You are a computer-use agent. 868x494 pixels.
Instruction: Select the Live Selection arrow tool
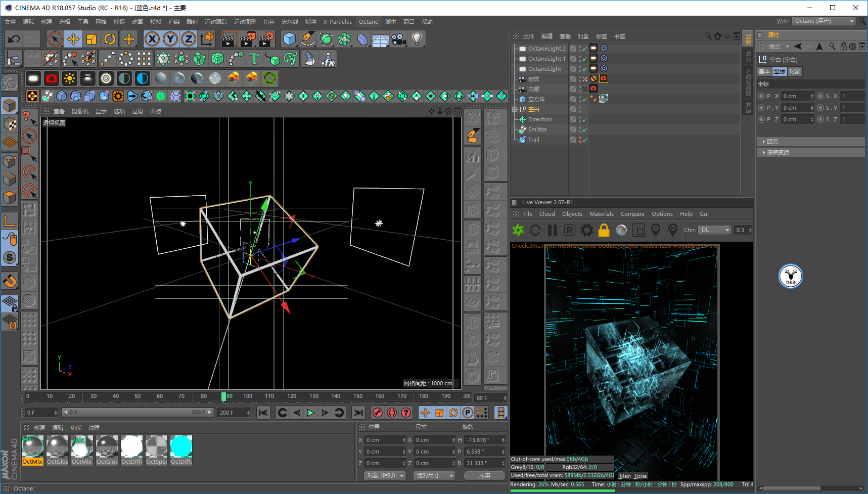pyautogui.click(x=55, y=39)
